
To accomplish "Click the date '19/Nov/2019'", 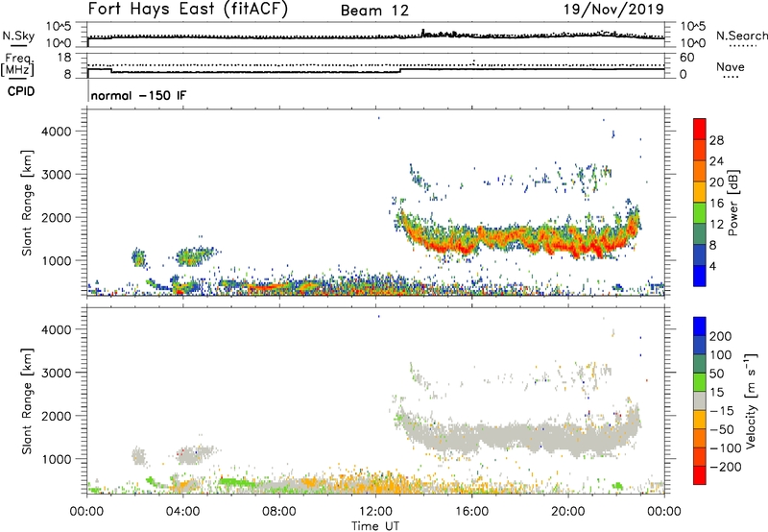I will [613, 9].
